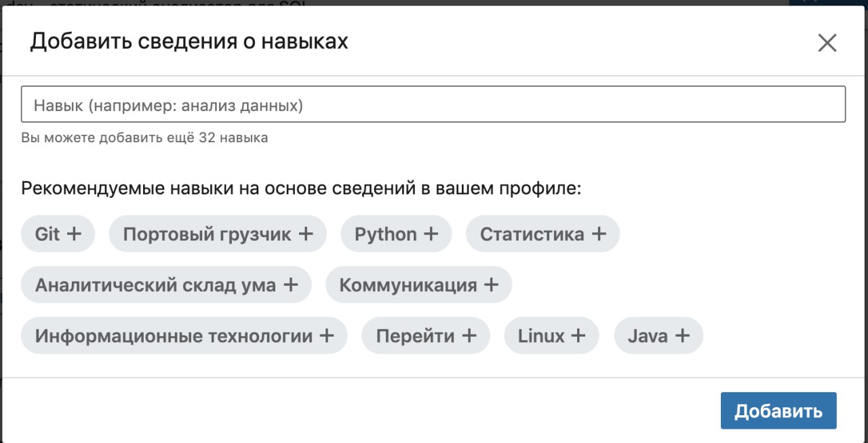Click the plus icon next to Статистика
Viewport: 868px width, 443px height.
click(599, 234)
